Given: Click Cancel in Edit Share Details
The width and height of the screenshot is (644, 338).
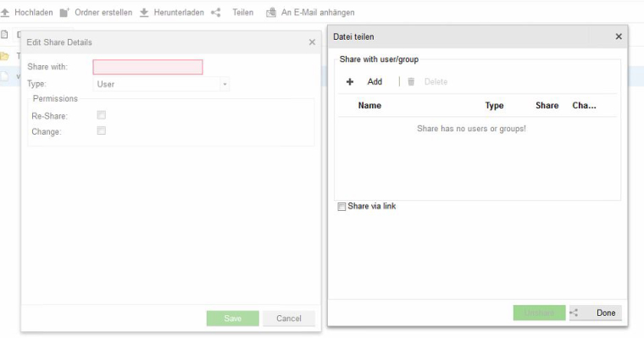Looking at the screenshot, I should point(289,319).
